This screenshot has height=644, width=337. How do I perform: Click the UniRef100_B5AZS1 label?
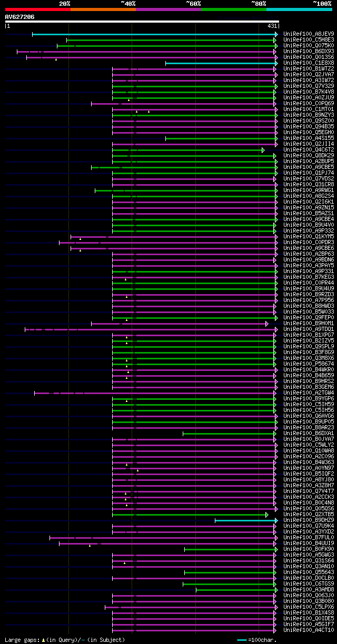pyautogui.click(x=309, y=214)
